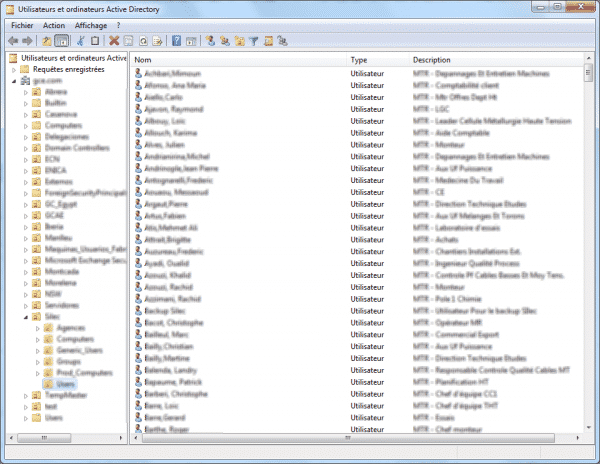
Task: Select Requêtes enregistrées in the tree
Action: tap(68, 69)
